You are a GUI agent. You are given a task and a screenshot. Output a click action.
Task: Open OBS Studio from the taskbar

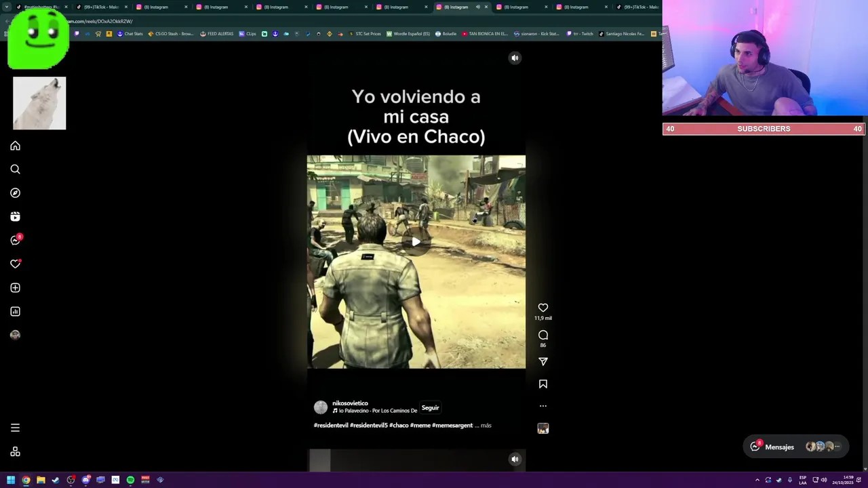[x=71, y=480]
